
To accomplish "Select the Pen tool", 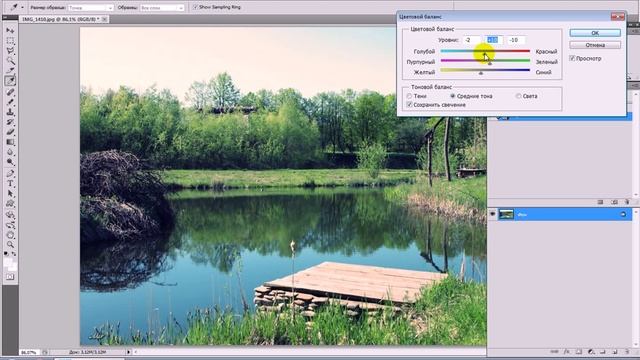I will pyautogui.click(x=10, y=174).
